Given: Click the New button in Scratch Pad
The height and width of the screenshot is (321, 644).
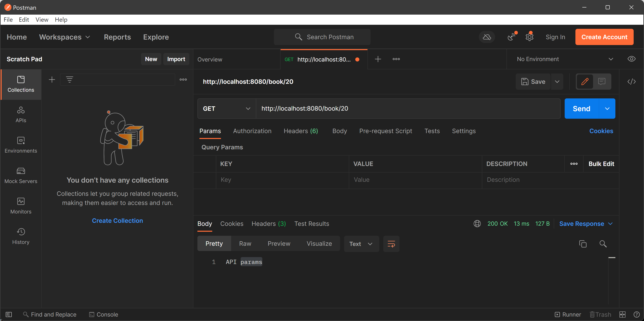Looking at the screenshot, I should pos(151,59).
